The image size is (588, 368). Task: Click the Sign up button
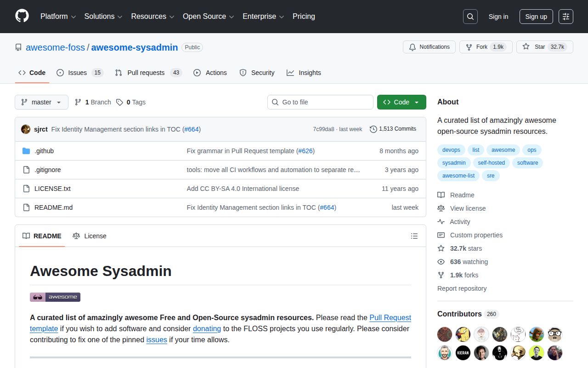point(536,16)
